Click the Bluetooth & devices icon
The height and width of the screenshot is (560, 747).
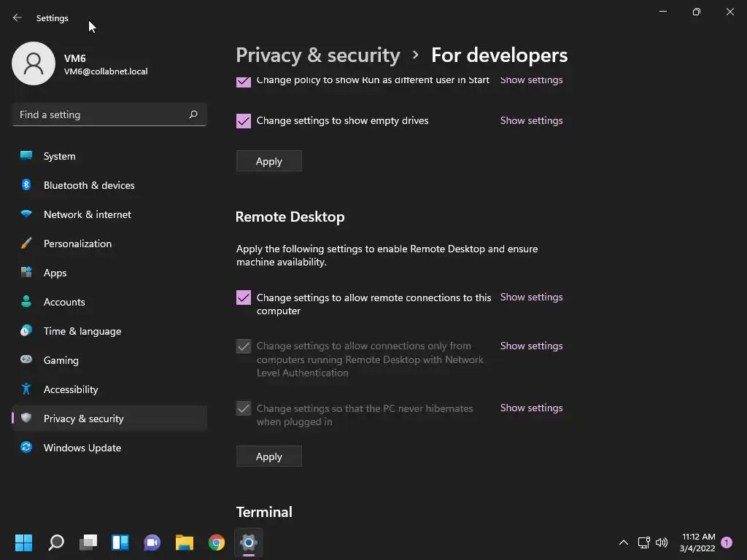(x=26, y=185)
